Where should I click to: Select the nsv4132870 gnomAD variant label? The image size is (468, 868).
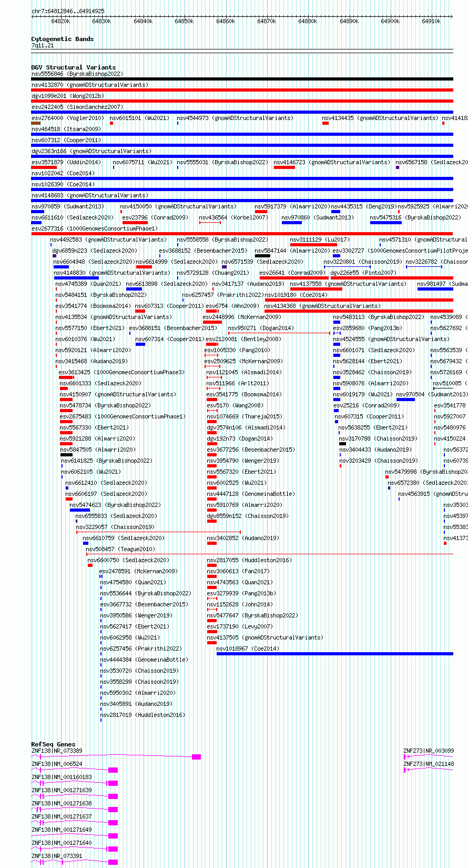pos(90,85)
